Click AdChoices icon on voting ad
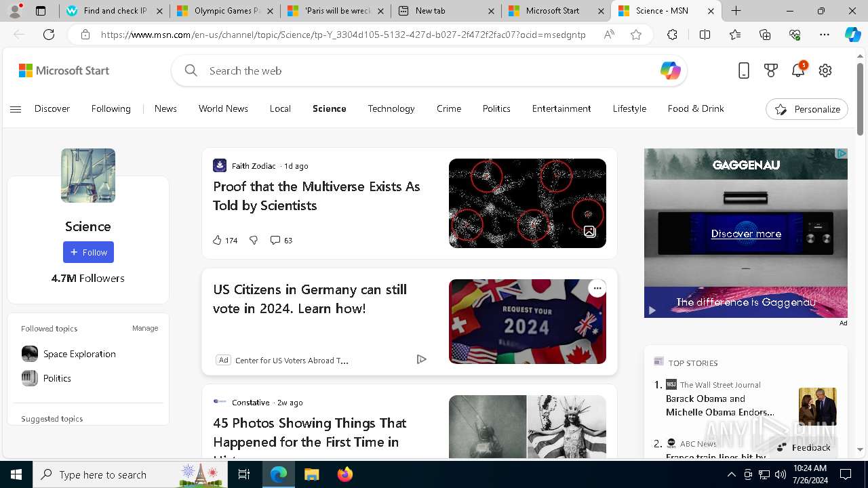Screen dimensions: 868x488 (x=421, y=359)
